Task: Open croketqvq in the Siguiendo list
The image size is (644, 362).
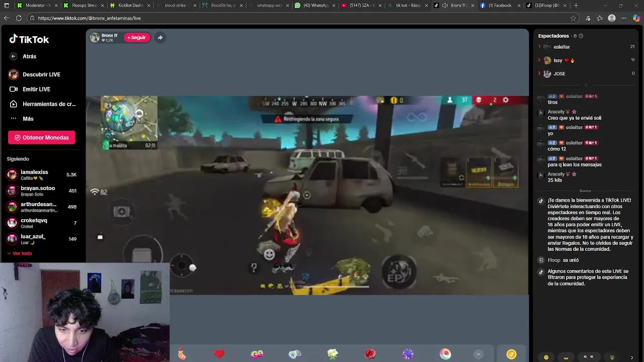Action: click(41, 223)
